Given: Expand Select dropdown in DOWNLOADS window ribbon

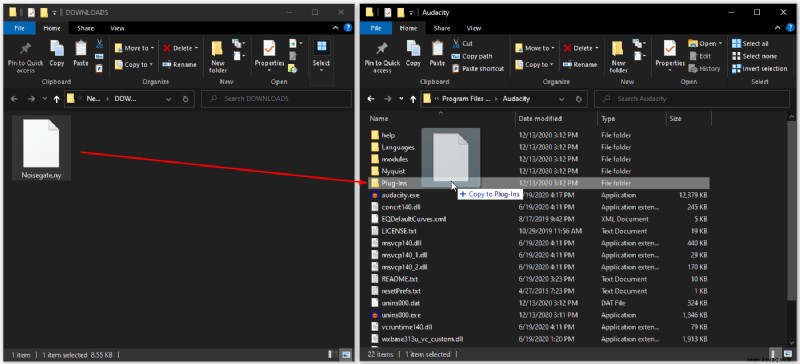Looking at the screenshot, I should [321, 57].
